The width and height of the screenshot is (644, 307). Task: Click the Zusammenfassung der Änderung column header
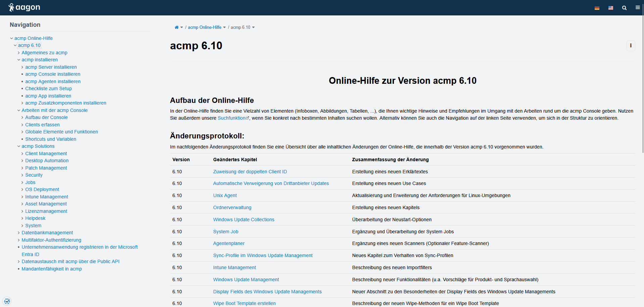click(x=390, y=160)
